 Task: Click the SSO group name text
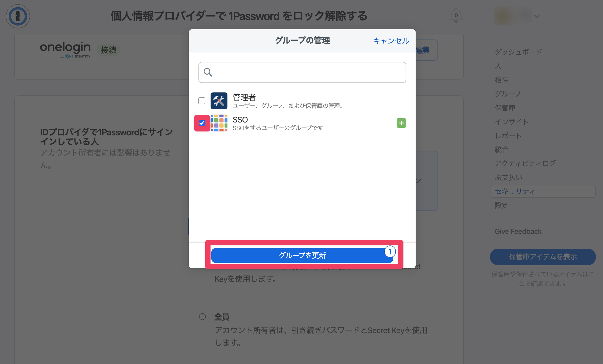pyautogui.click(x=240, y=120)
